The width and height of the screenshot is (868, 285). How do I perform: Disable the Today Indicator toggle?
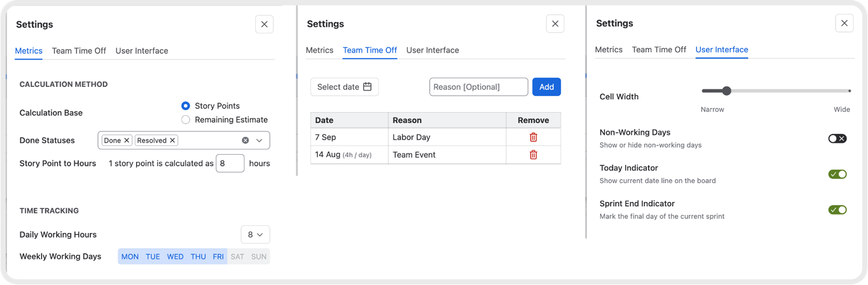click(837, 174)
